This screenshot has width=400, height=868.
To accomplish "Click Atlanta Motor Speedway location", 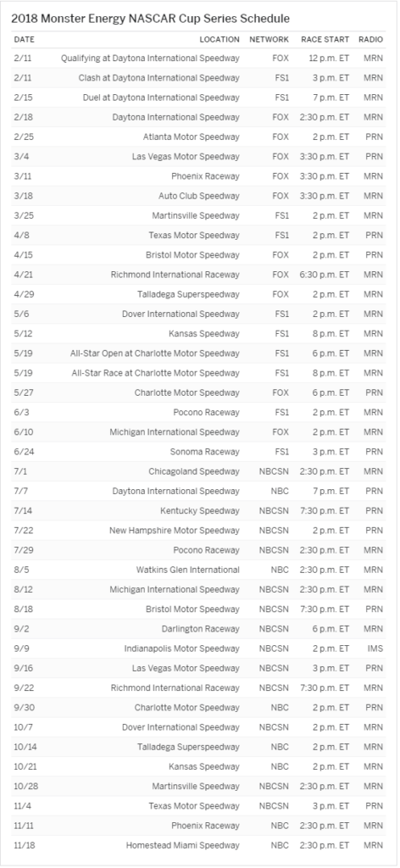I will click(x=192, y=136).
